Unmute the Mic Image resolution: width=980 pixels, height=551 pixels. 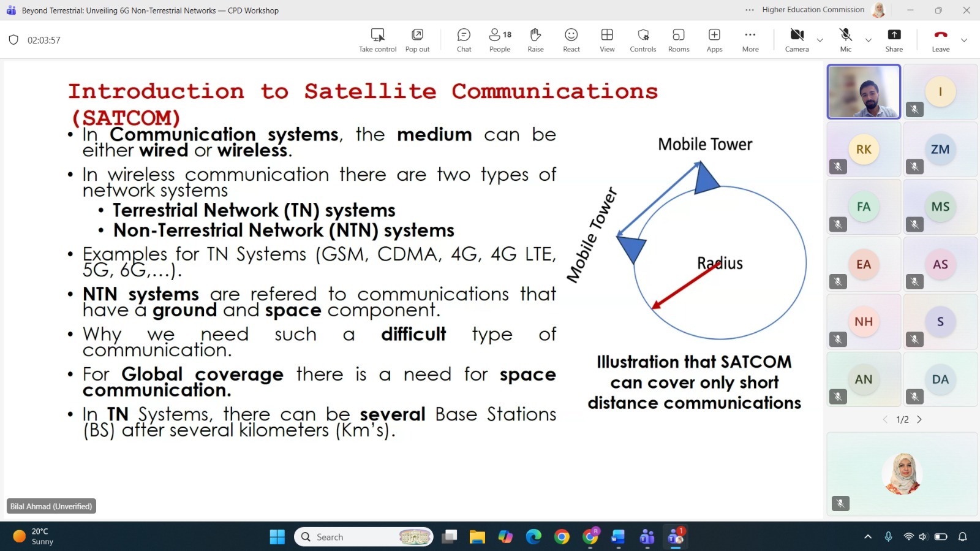click(845, 40)
